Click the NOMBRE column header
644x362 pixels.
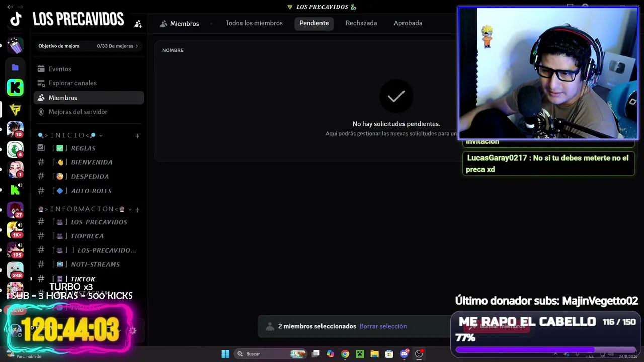(173, 50)
